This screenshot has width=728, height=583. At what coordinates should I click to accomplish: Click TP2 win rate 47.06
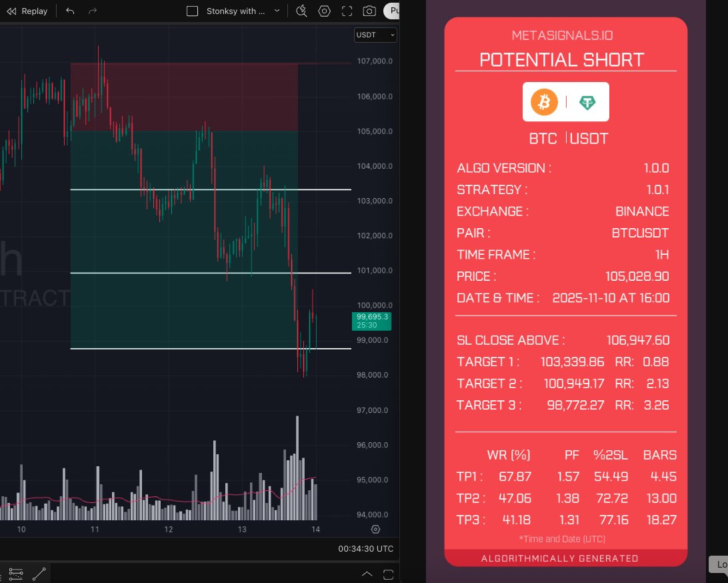[515, 498]
